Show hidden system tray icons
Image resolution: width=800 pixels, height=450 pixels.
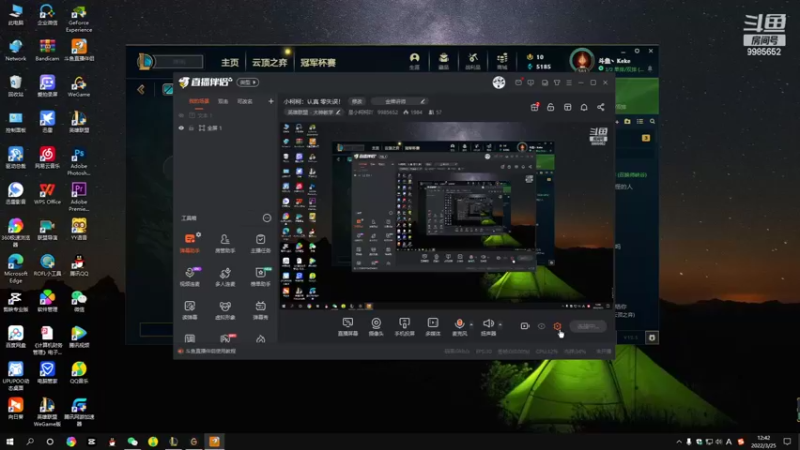coord(679,441)
